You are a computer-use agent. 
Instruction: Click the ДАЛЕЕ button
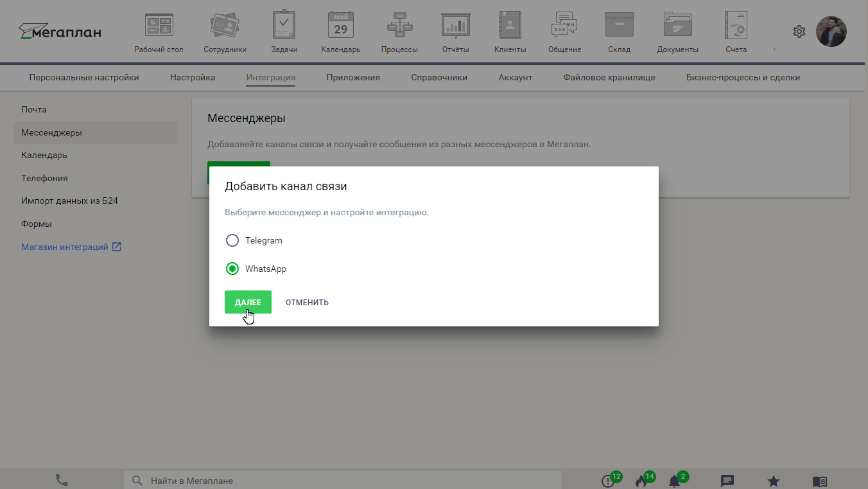click(248, 302)
